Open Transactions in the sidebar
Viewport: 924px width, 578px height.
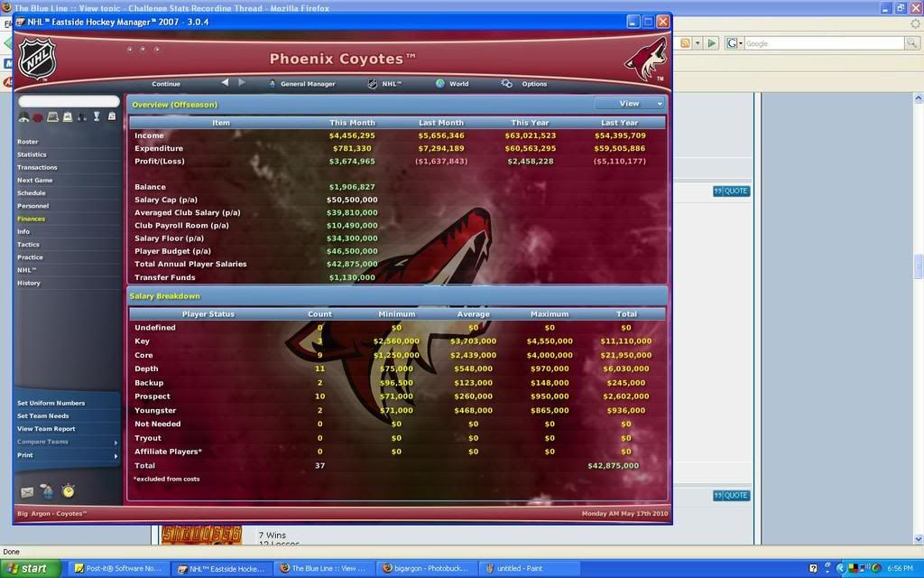37,167
